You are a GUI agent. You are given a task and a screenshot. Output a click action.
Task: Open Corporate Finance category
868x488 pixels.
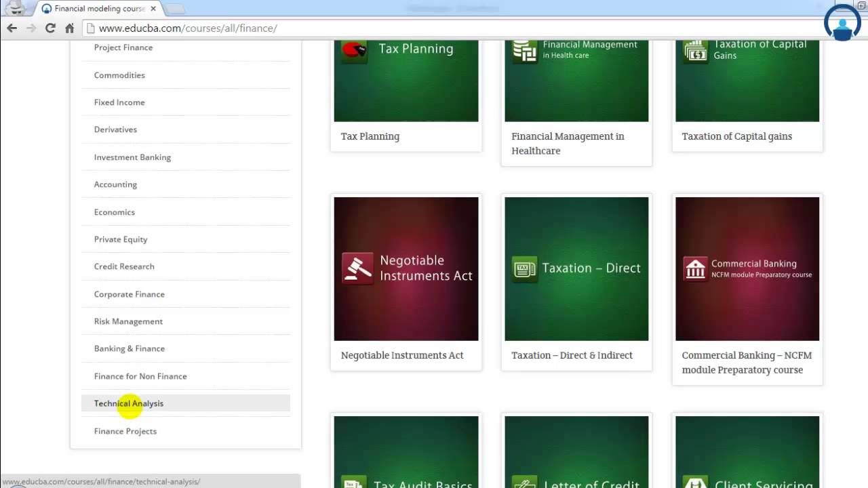(x=130, y=294)
